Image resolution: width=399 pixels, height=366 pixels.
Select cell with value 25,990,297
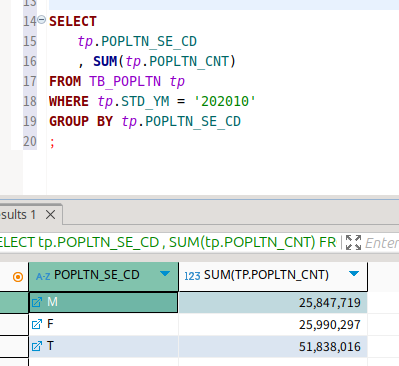click(273, 324)
